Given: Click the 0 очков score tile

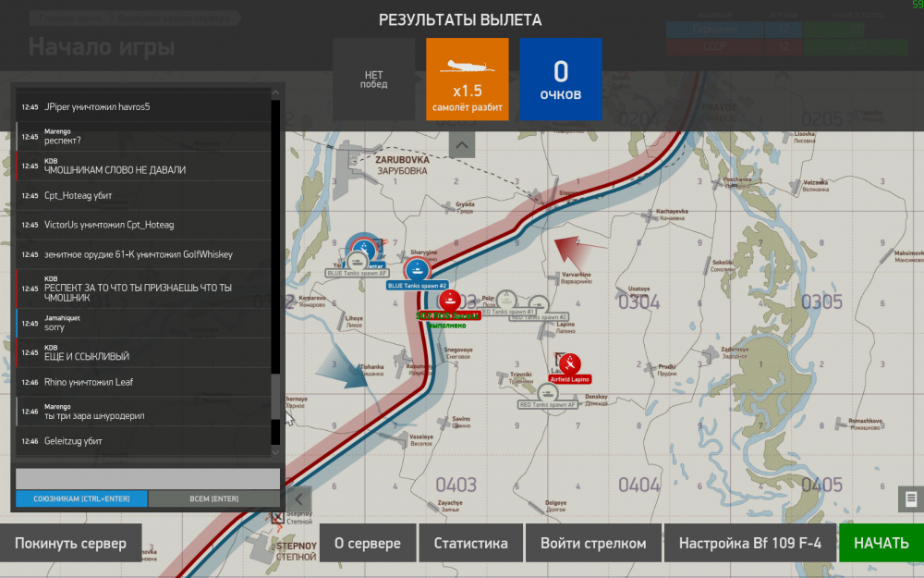Looking at the screenshot, I should point(561,80).
